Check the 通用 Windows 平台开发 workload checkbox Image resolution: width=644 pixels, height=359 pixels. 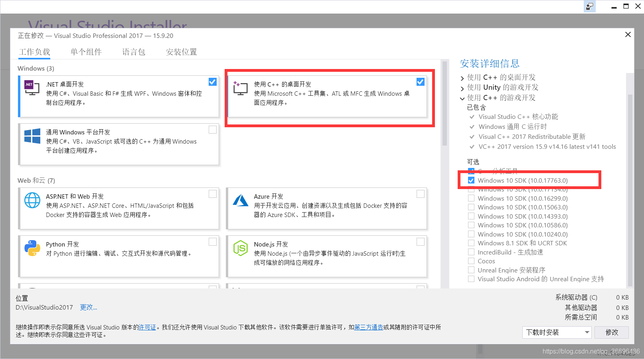click(213, 130)
